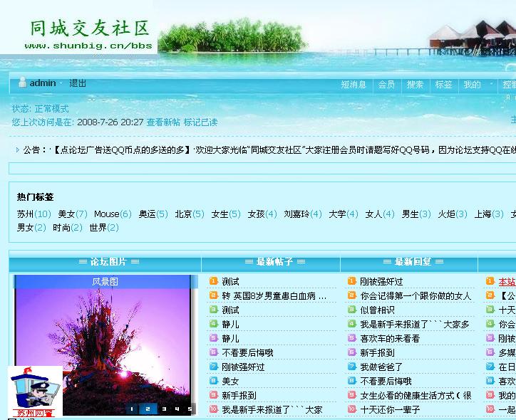This screenshot has height=420, width=516.
Task: Open reply 喜欢车的来看看
Action: point(390,339)
